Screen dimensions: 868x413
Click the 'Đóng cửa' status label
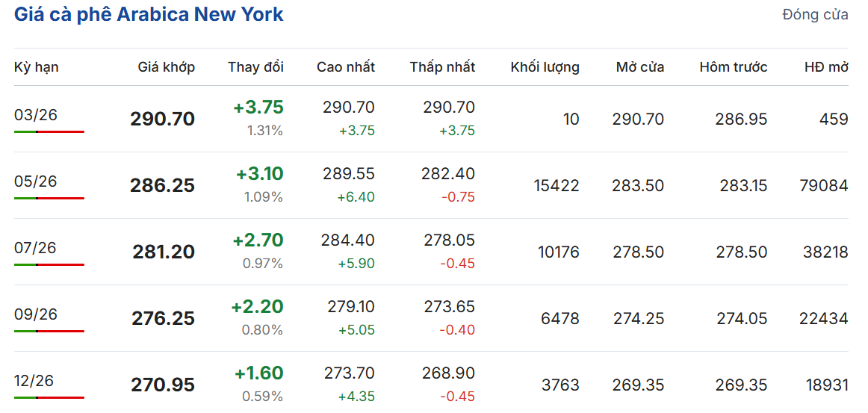815,15
